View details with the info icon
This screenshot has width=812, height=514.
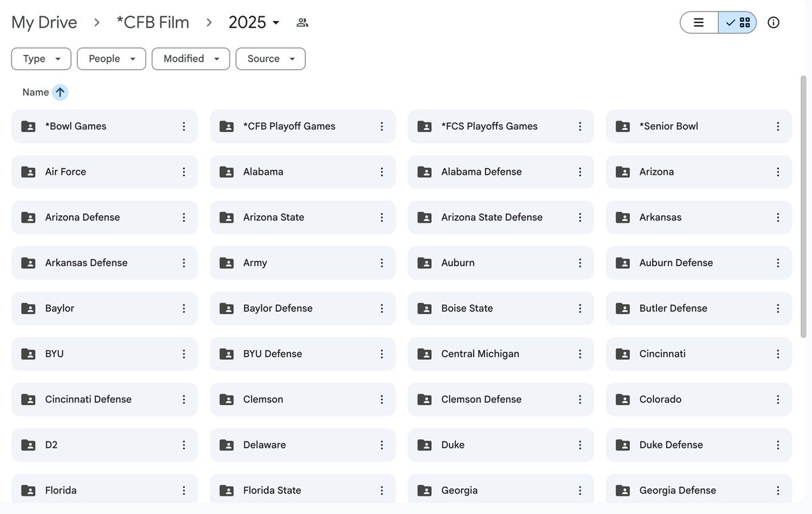click(x=773, y=22)
